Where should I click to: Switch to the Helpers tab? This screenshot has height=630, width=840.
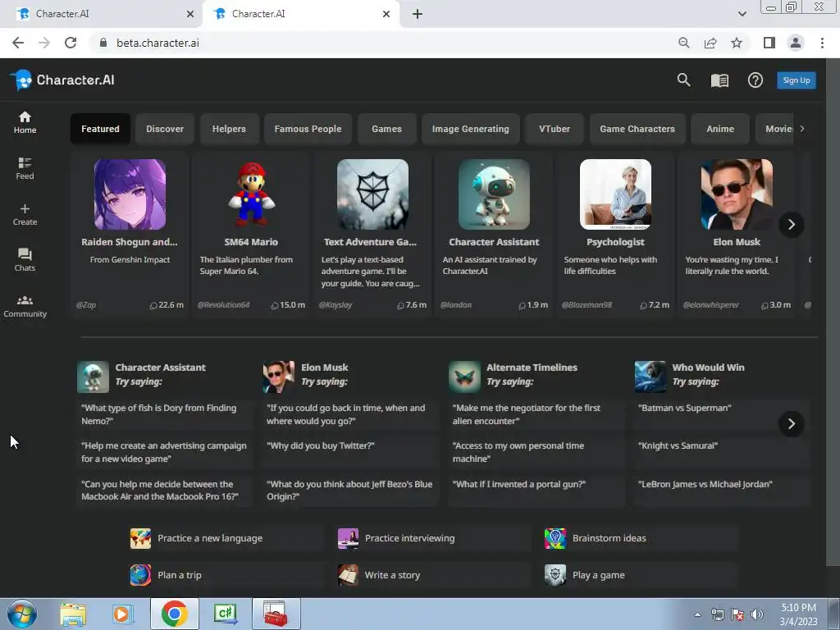coord(229,129)
